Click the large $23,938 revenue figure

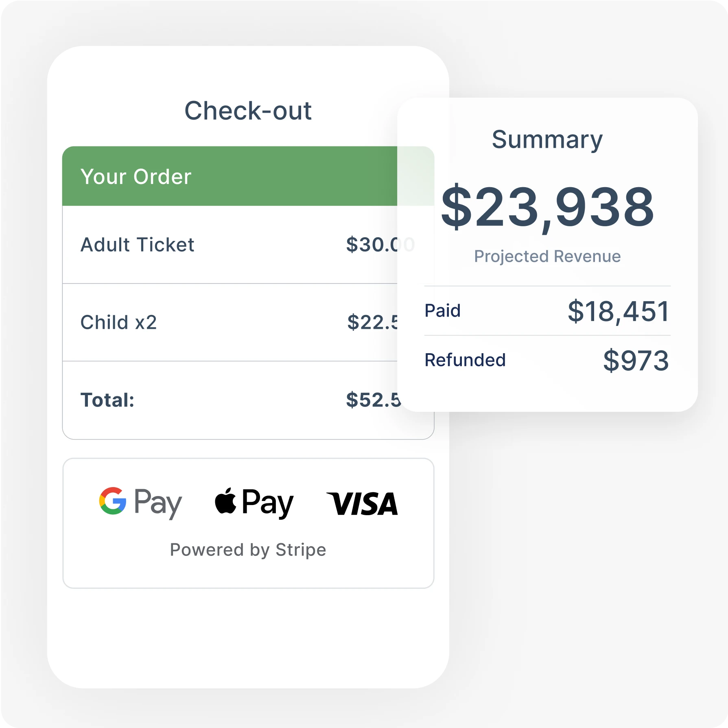click(547, 207)
